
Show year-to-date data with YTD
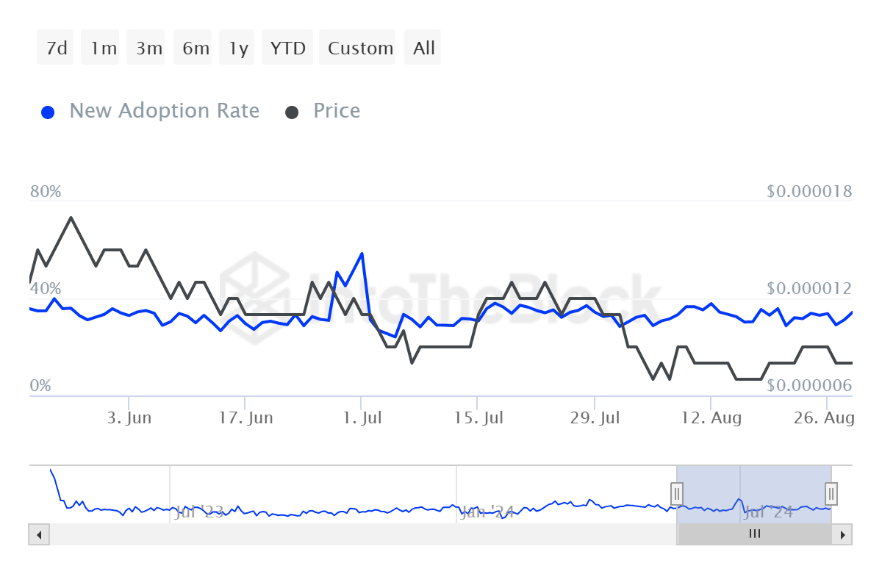(287, 48)
